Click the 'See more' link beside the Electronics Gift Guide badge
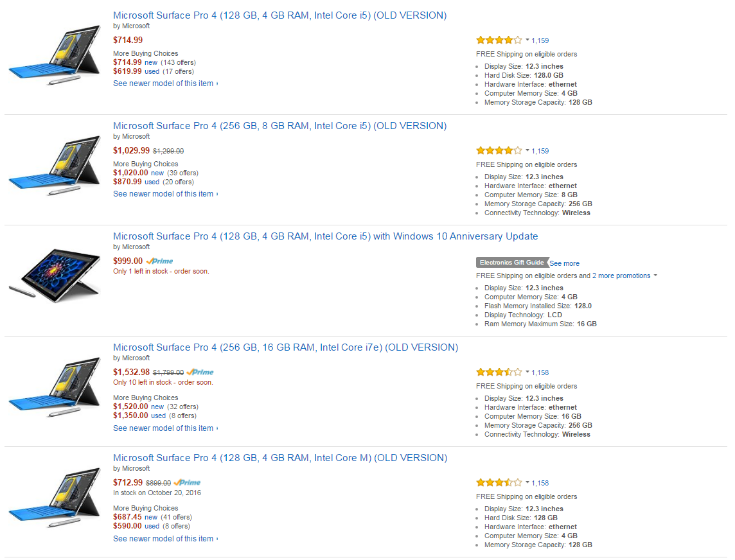Screen dimensions: 735x560 (564, 263)
